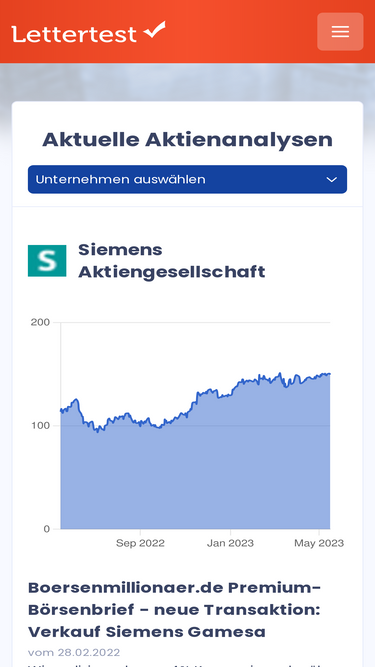Click the Jan 2023 x-axis label

pos(230,543)
